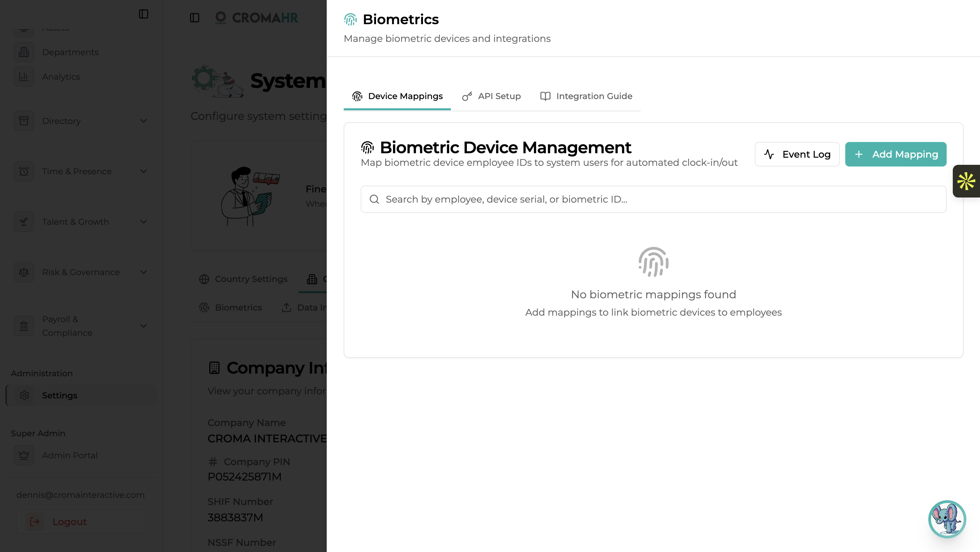This screenshot has width=980, height=552.
Task: Click the dennis@cromainteractive.com account email
Action: click(80, 495)
